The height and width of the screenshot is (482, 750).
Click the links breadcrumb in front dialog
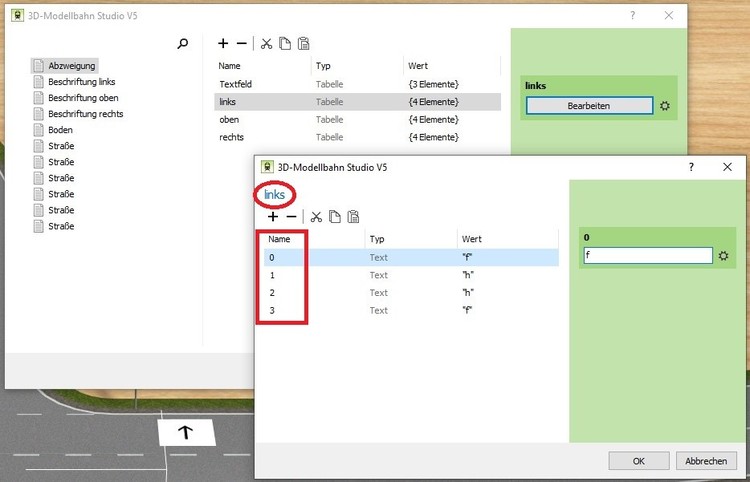(274, 195)
